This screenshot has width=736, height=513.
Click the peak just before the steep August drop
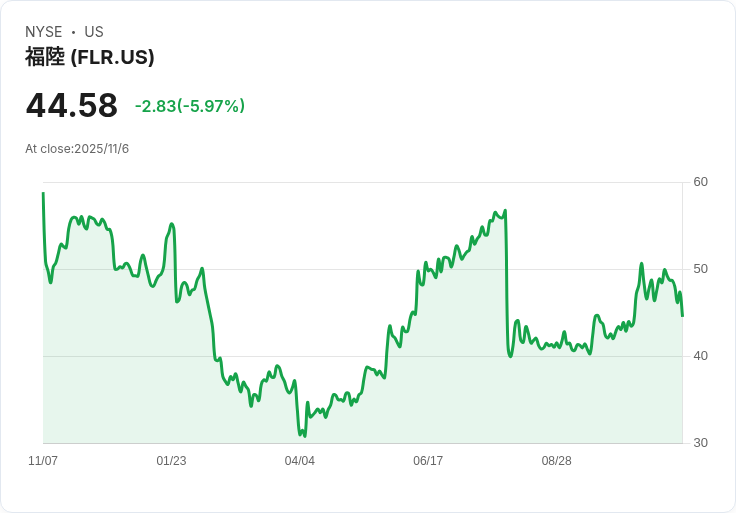(x=505, y=211)
